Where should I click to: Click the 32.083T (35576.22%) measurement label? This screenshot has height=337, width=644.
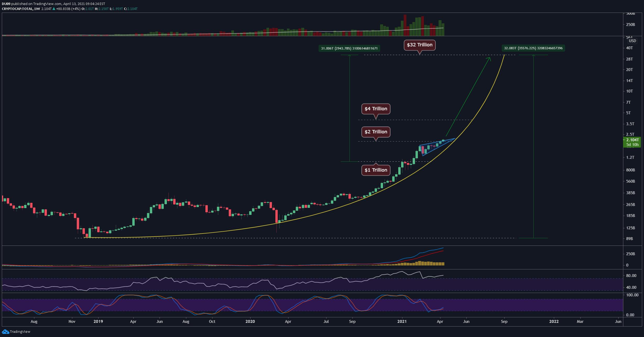click(533, 48)
